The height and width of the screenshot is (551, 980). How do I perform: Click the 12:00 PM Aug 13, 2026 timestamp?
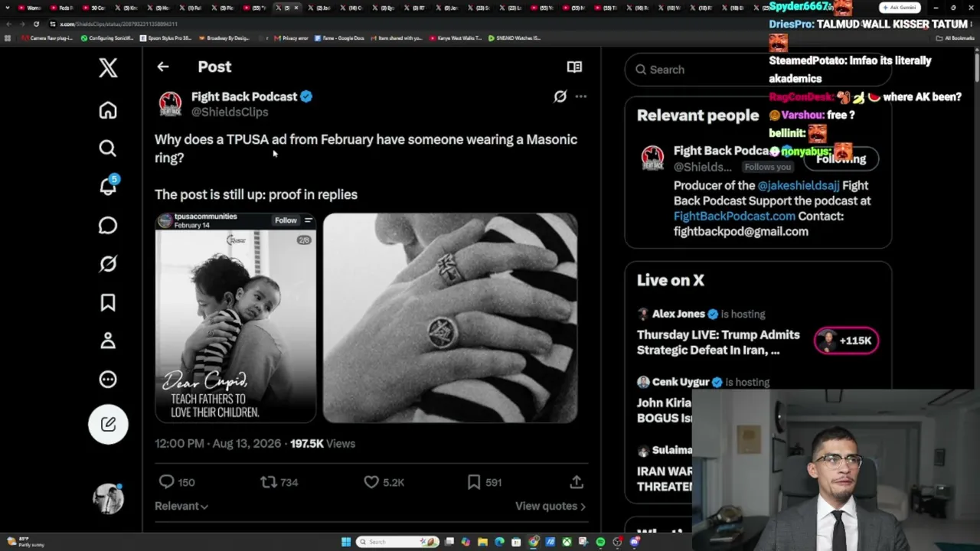[217, 443]
